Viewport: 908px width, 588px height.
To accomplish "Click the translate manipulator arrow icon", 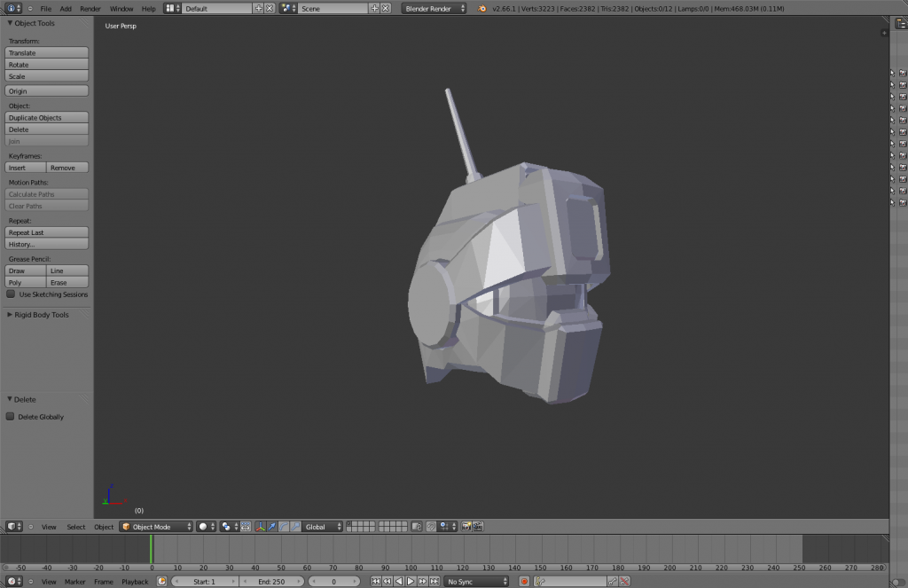I will tap(272, 527).
